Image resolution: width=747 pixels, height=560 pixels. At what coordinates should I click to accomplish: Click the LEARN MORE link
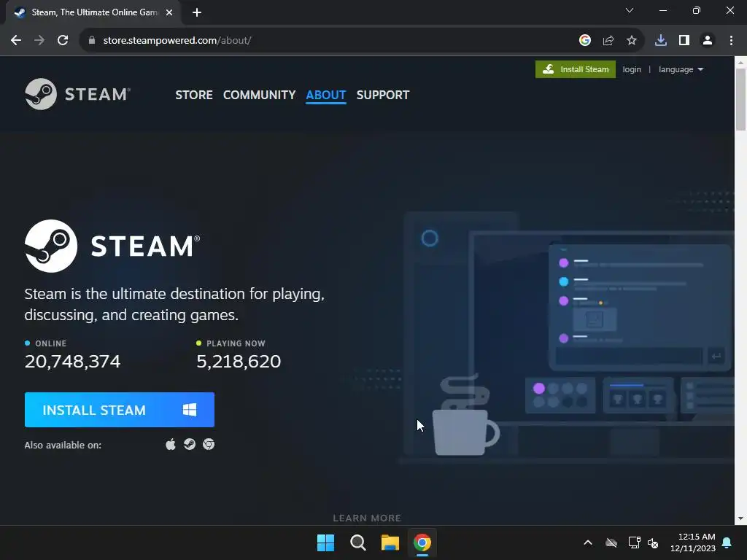coord(367,518)
